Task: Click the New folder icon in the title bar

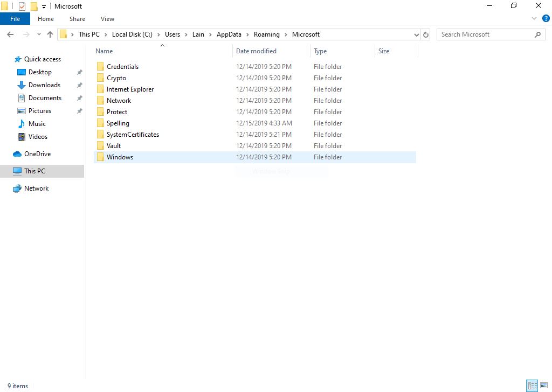Action: [34, 6]
